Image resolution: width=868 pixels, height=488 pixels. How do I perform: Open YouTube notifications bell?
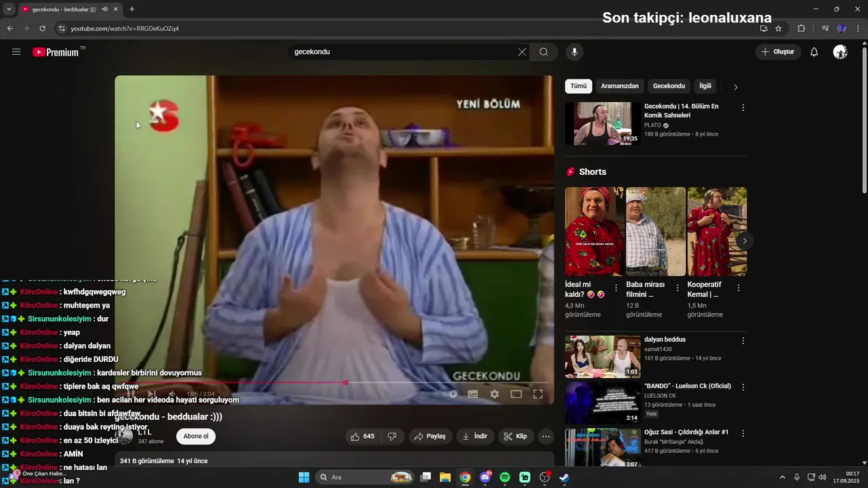tap(814, 52)
